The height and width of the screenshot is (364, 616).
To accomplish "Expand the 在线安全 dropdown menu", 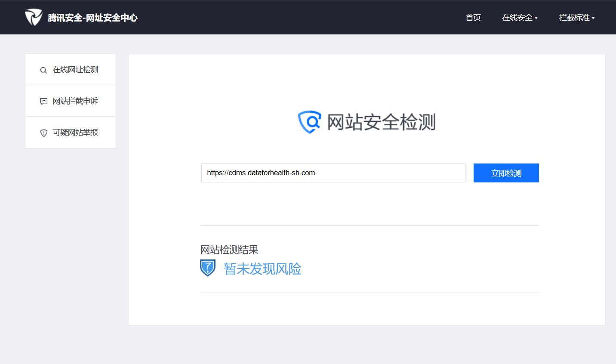I will [520, 18].
